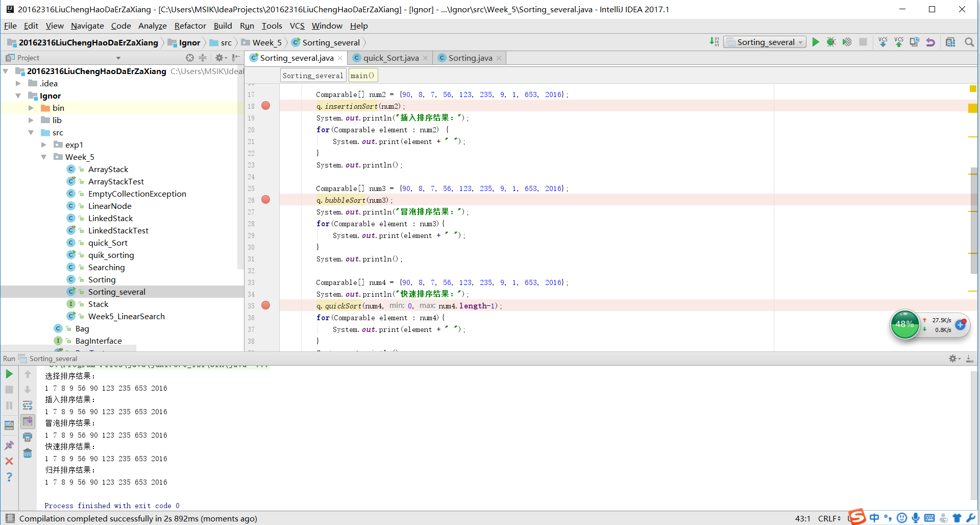Collapse the Ignor module folder
This screenshot has height=525, width=980.
[x=18, y=96]
